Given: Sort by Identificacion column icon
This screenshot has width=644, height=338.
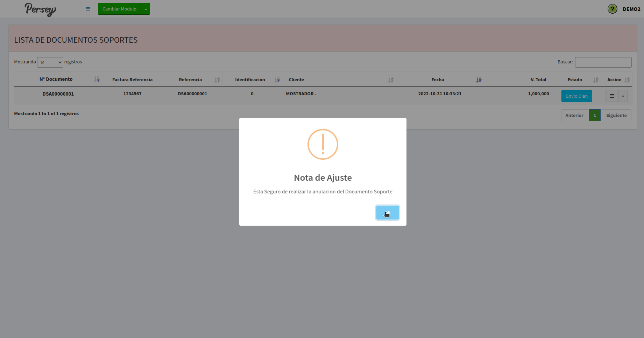Looking at the screenshot, I should [x=277, y=80].
